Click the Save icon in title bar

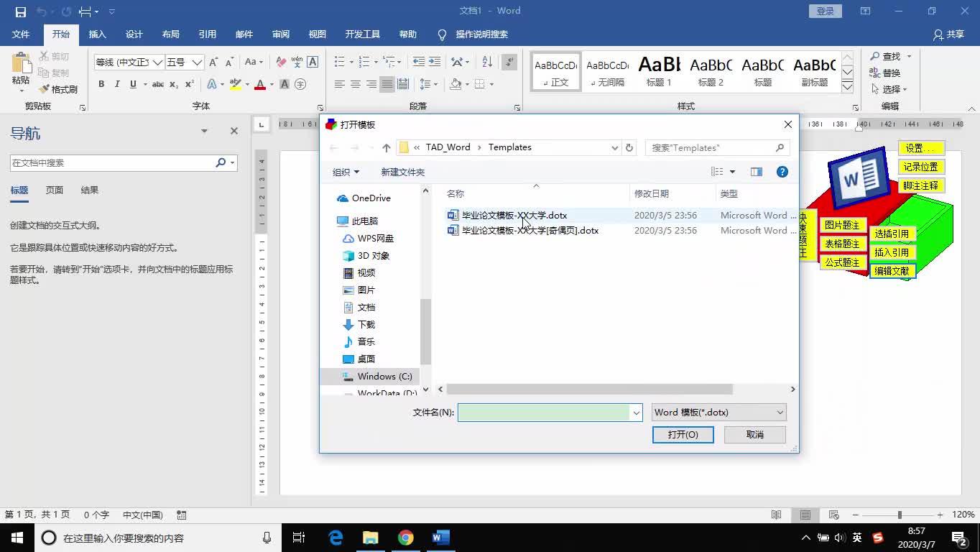[x=21, y=11]
